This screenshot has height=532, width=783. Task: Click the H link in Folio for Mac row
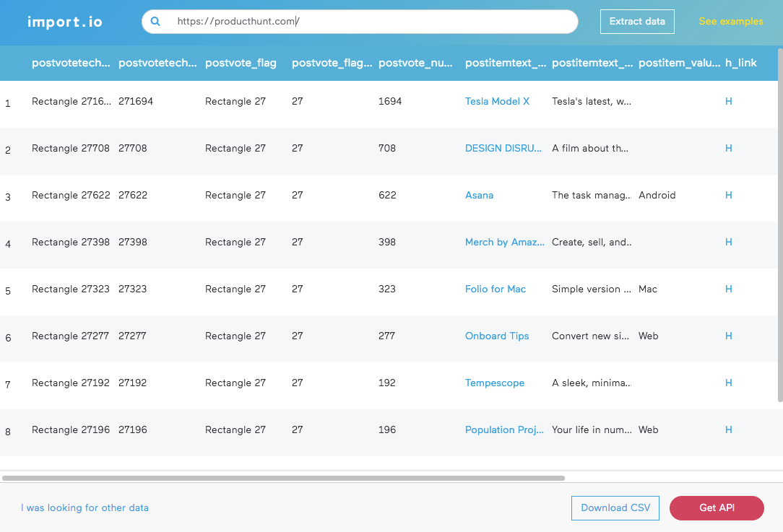click(729, 289)
